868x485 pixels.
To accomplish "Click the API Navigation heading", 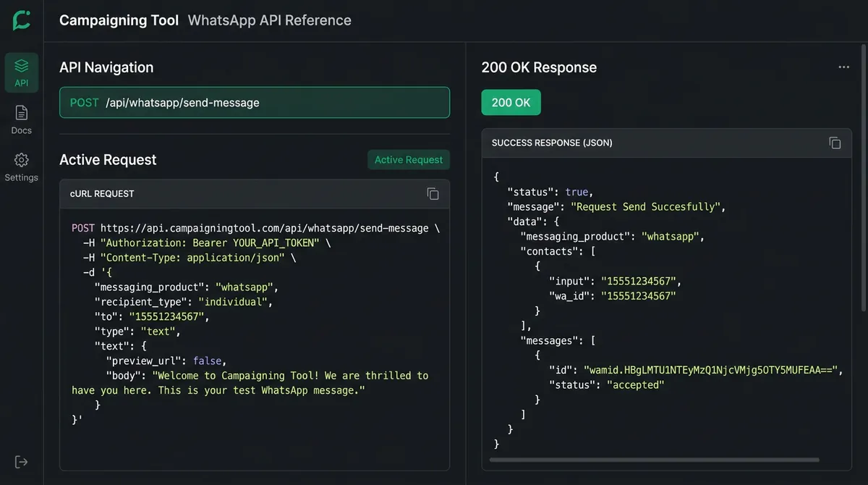I will coord(106,67).
